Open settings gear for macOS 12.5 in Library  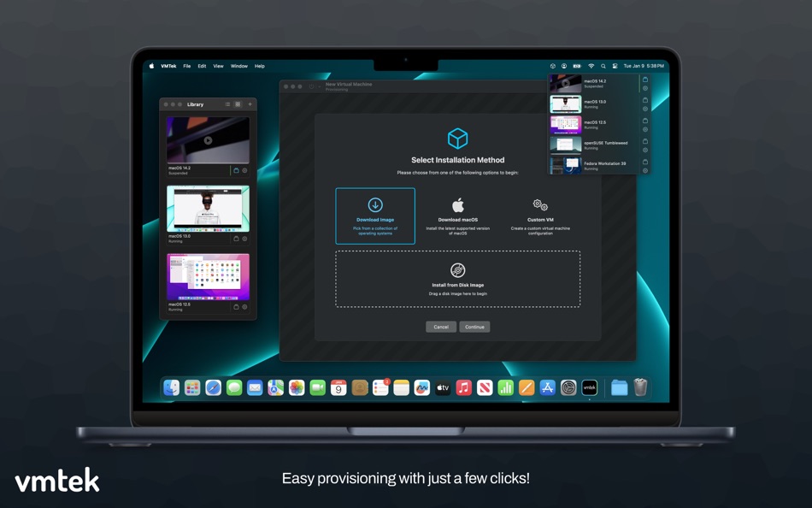tap(245, 307)
